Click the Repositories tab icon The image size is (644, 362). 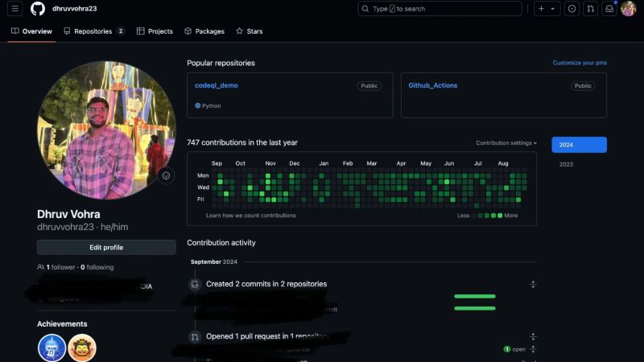click(67, 31)
